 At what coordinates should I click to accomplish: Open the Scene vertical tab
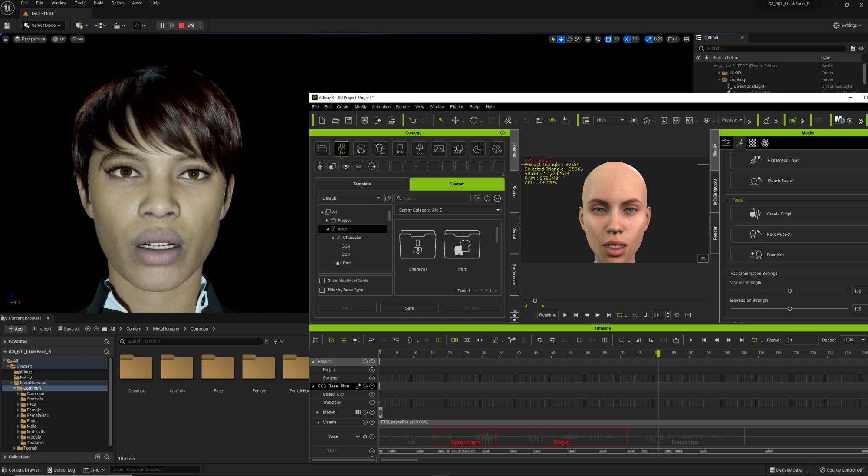click(x=514, y=192)
